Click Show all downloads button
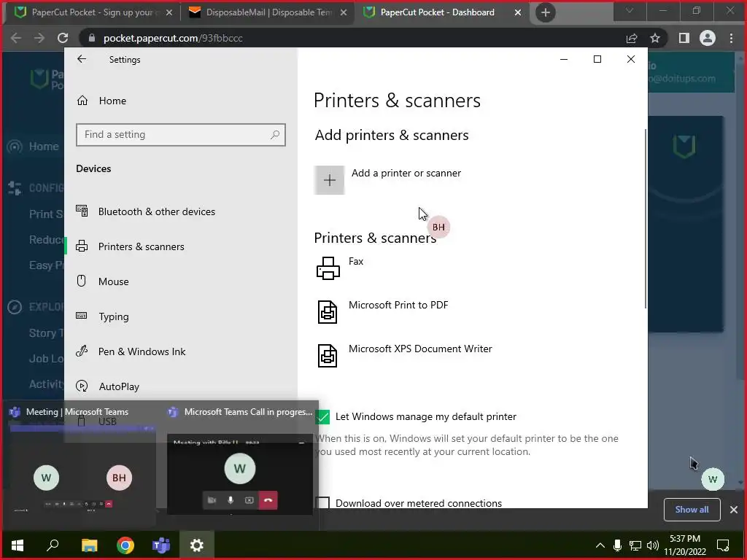 coord(692,510)
